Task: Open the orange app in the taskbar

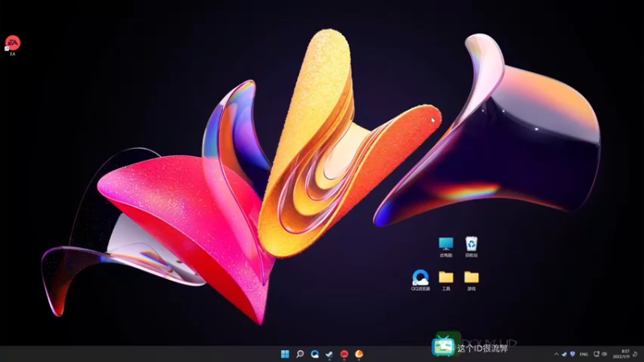Action: tap(359, 354)
